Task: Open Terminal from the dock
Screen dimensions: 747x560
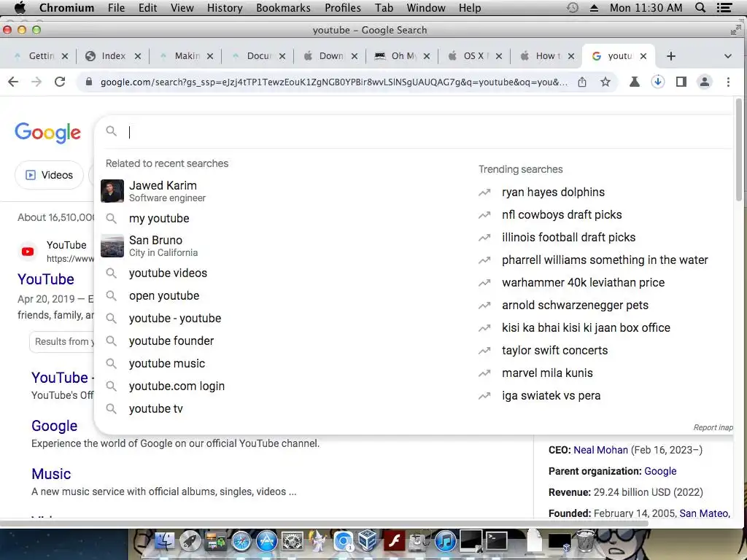Action: 496,541
